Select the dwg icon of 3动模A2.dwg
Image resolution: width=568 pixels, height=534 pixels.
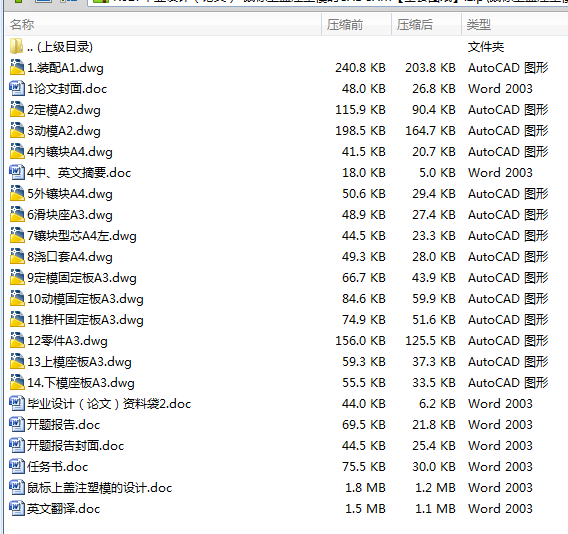coord(17,130)
